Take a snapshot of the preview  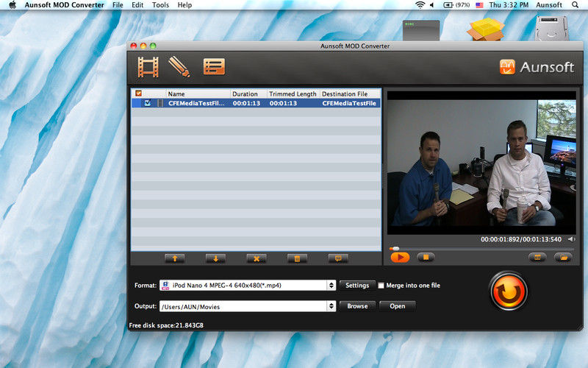click(537, 257)
